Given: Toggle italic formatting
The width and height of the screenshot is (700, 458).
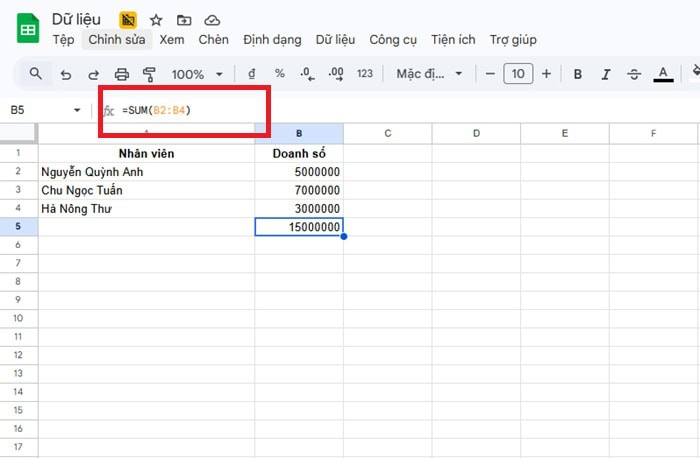Looking at the screenshot, I should click(x=606, y=74).
